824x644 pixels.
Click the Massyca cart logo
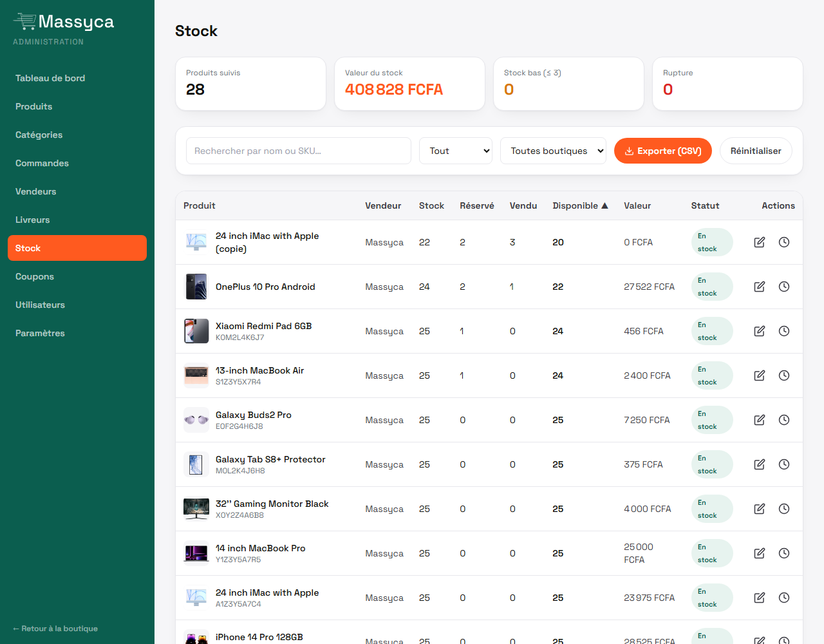pyautogui.click(x=25, y=21)
